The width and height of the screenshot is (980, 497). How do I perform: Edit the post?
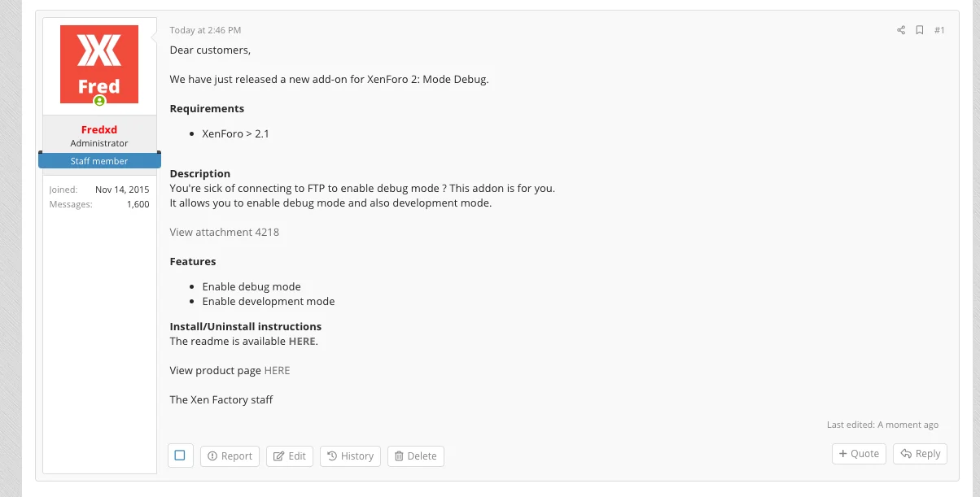point(289,456)
